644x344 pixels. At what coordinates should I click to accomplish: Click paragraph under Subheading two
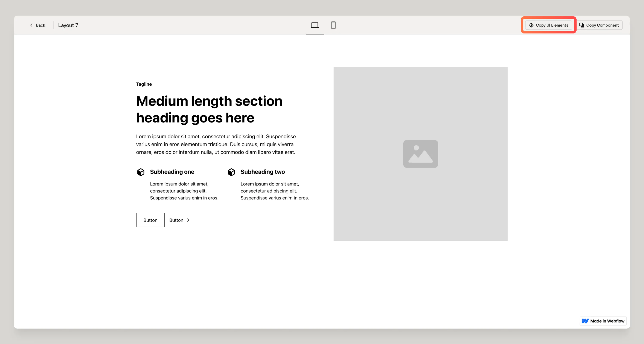coord(275,191)
